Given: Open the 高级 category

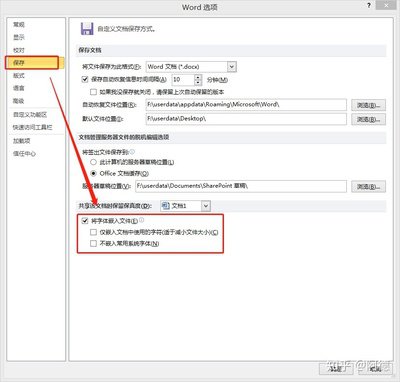Looking at the screenshot, I should point(19,101).
